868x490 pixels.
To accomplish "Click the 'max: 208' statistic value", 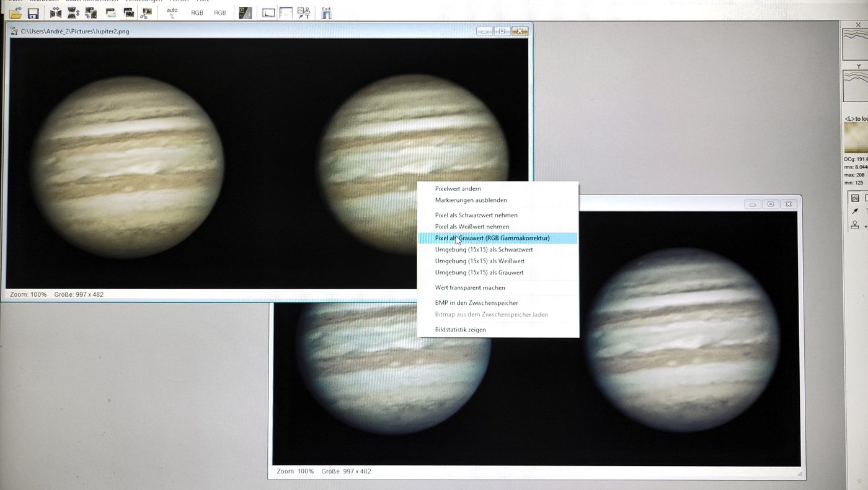I will pyautogui.click(x=855, y=175).
